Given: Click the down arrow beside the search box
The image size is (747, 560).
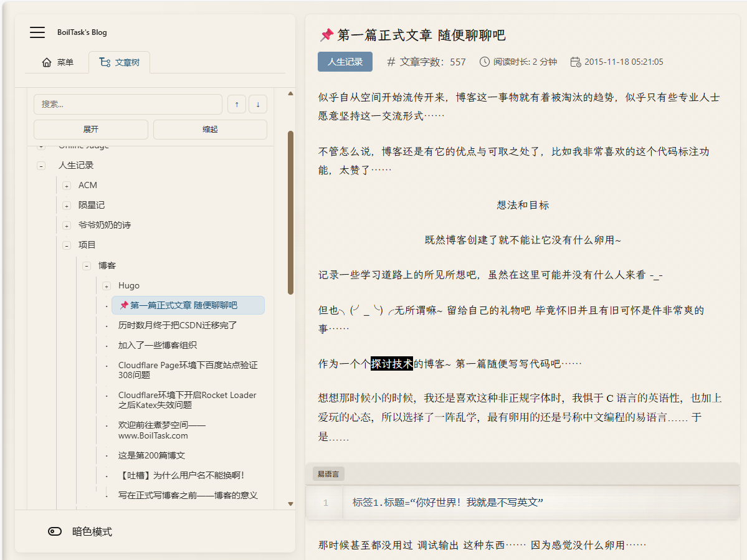Looking at the screenshot, I should [257, 104].
